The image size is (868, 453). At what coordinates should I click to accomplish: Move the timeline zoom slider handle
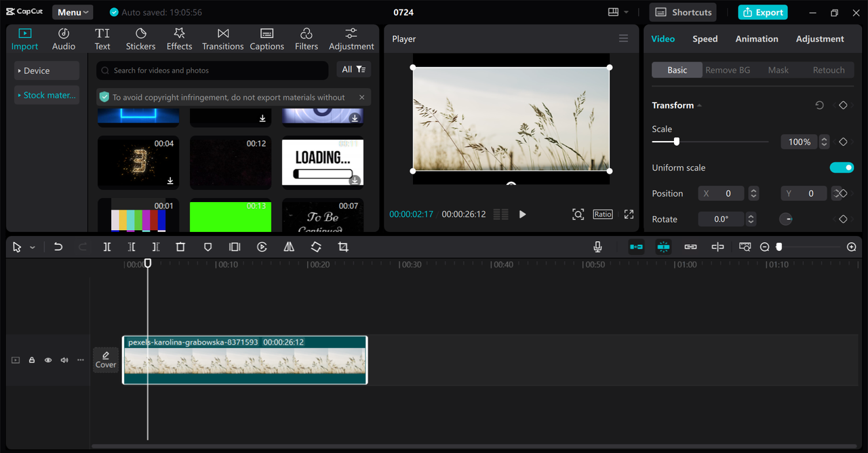pos(779,248)
